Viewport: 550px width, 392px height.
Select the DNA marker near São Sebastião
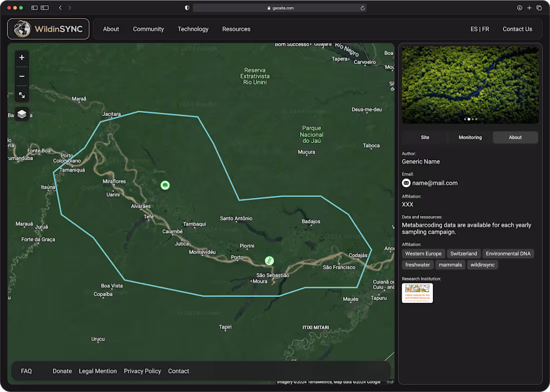point(269,260)
